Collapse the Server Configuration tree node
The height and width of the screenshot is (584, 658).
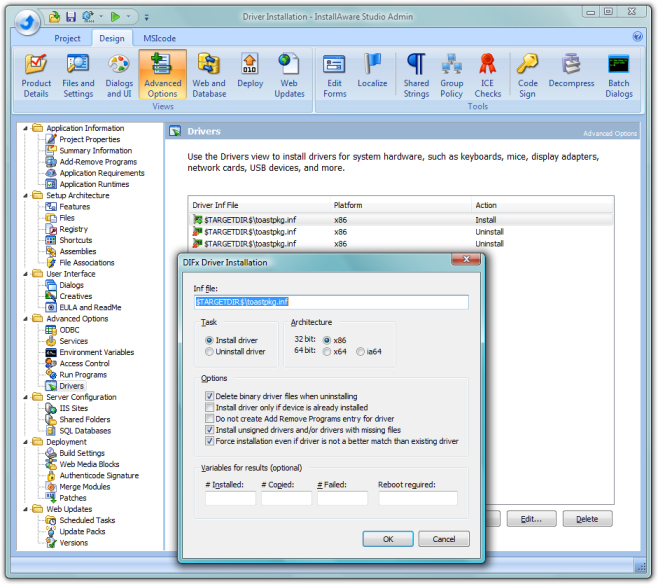(x=25, y=397)
